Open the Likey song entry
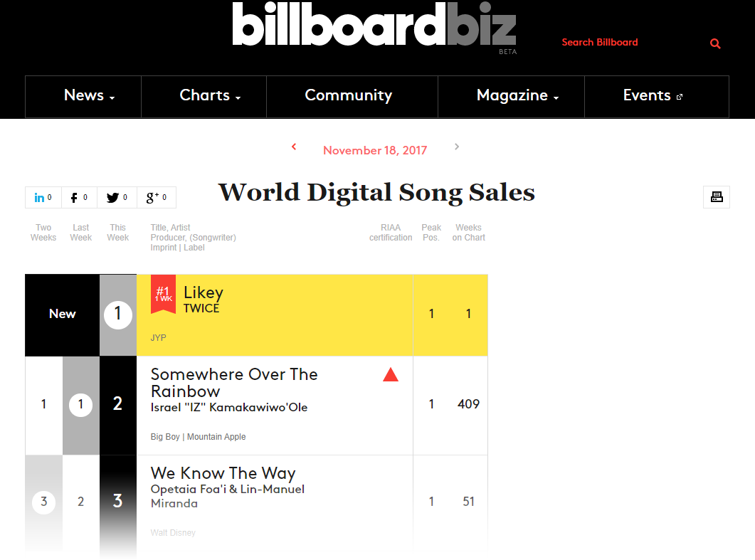Screen dimensions: 755x560 pyautogui.click(x=204, y=292)
